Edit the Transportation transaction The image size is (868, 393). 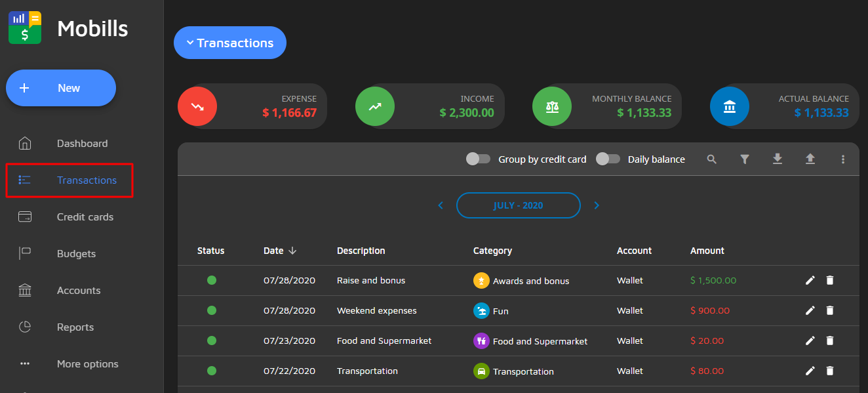pyautogui.click(x=810, y=371)
